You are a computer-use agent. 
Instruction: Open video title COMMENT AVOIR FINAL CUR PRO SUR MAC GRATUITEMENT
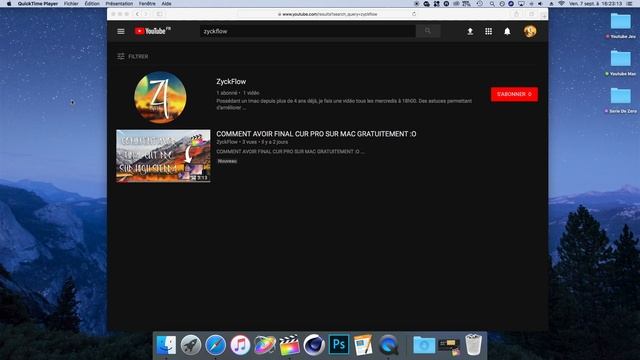pos(316,134)
